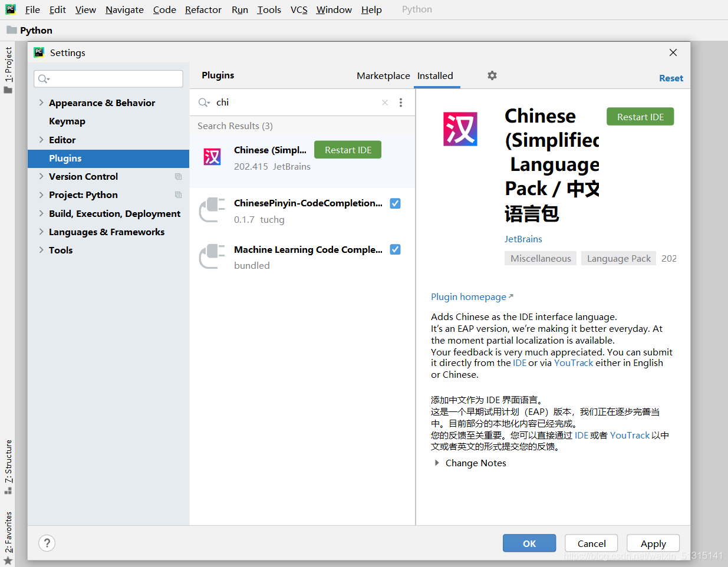Click the Apply button

pyautogui.click(x=653, y=543)
